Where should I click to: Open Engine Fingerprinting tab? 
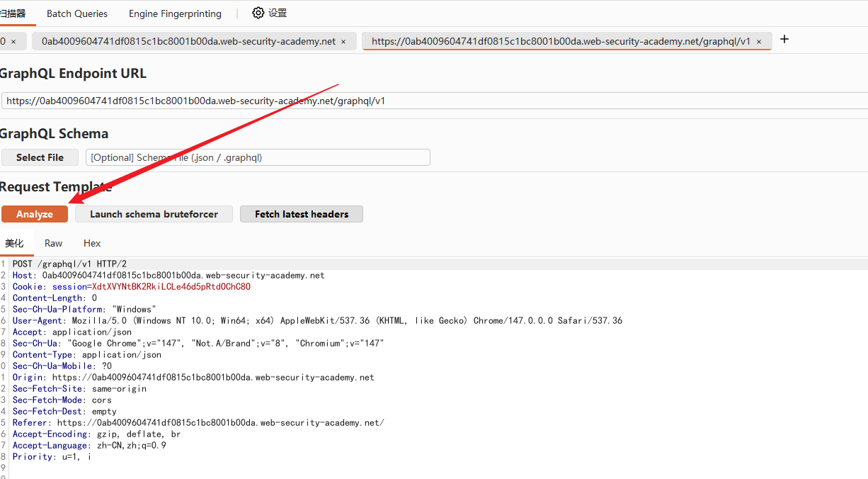click(x=175, y=13)
